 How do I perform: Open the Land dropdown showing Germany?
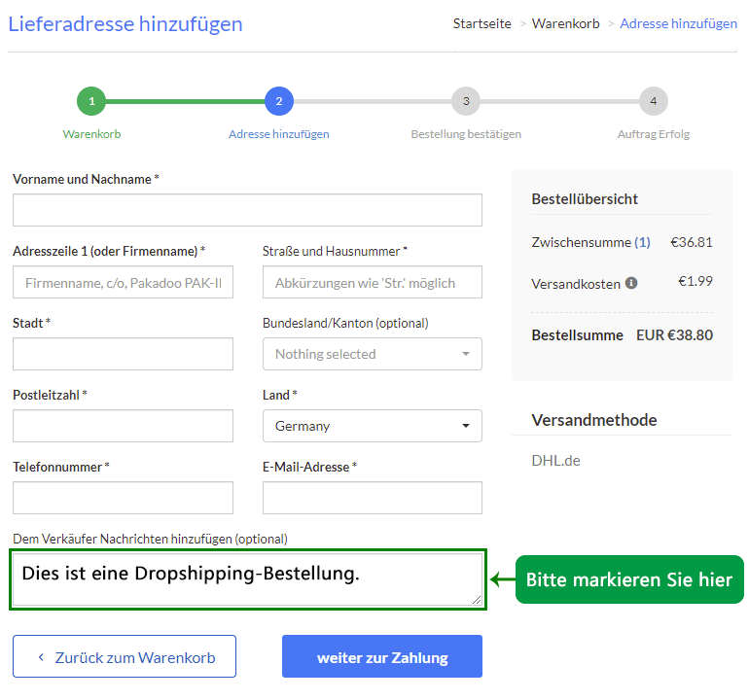coord(372,426)
